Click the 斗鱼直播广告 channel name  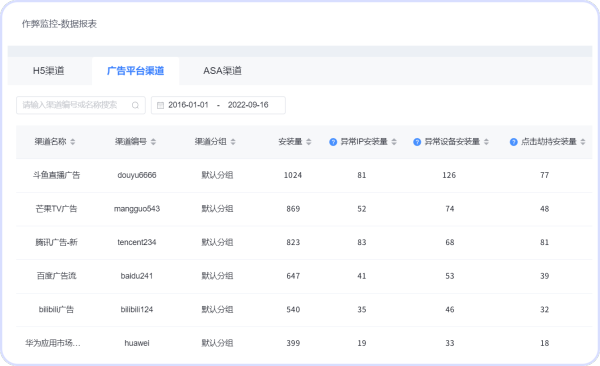coord(56,175)
